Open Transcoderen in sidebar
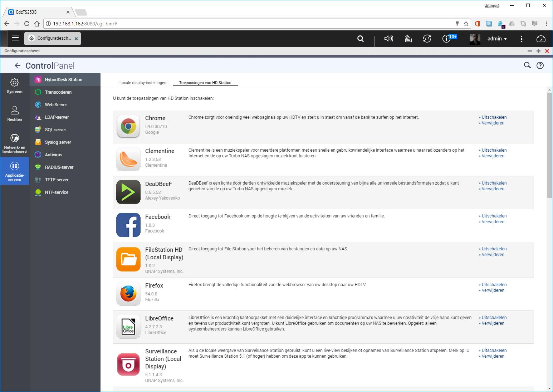This screenshot has height=392, width=553. click(x=65, y=92)
